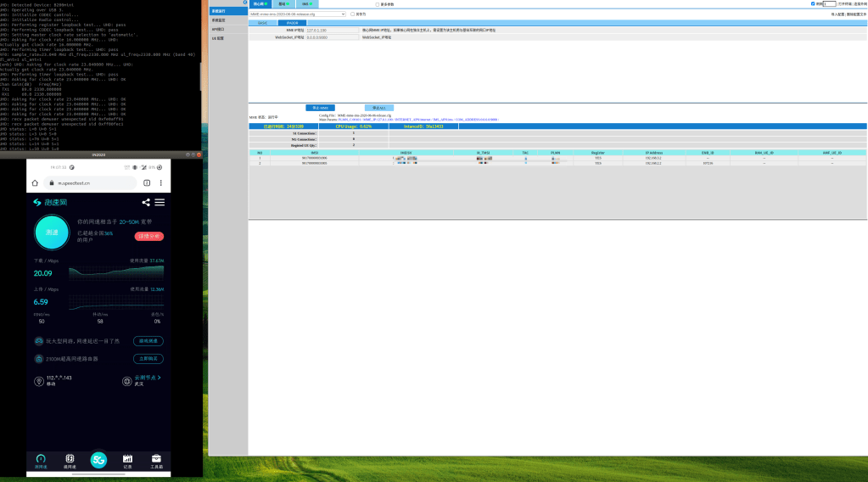This screenshot has width=868, height=482.
Task: Select the BASIC configuration tab
Action: pos(262,23)
